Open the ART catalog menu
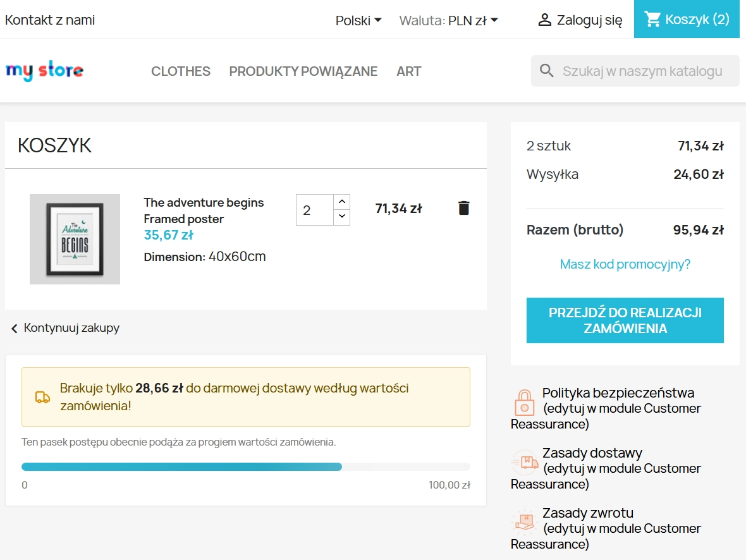Viewport: 746px width, 560px height. pos(408,71)
